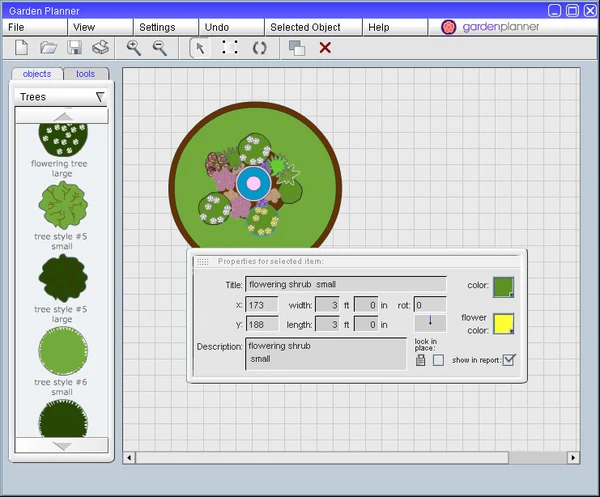Viewport: 600px width, 497px height.
Task: Open the Help menu
Action: (x=395, y=27)
